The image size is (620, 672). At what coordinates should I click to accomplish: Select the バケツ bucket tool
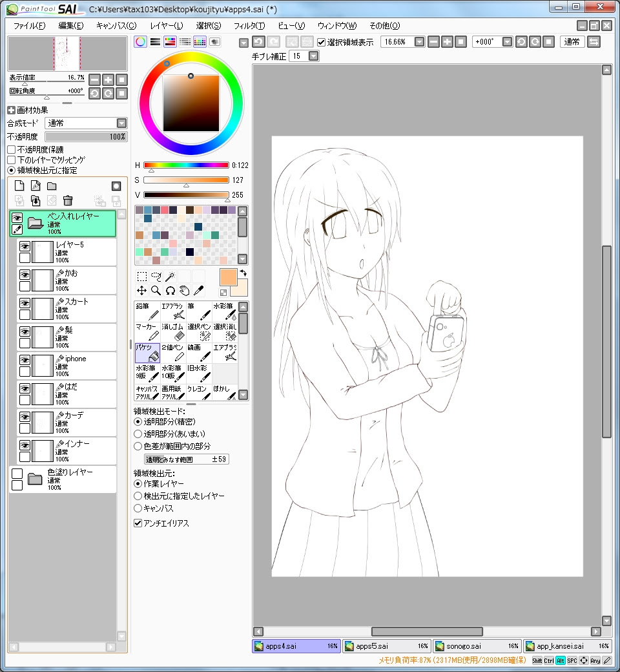point(147,353)
